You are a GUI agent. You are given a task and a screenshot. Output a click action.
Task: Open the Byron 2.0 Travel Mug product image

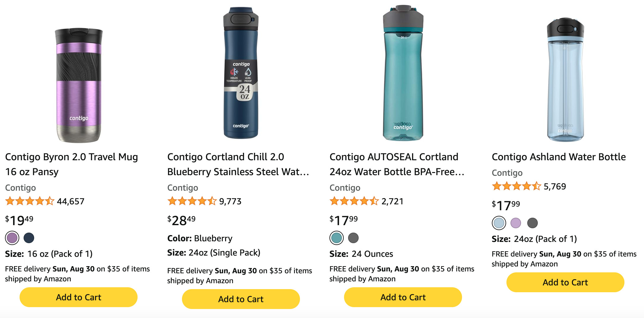point(79,85)
